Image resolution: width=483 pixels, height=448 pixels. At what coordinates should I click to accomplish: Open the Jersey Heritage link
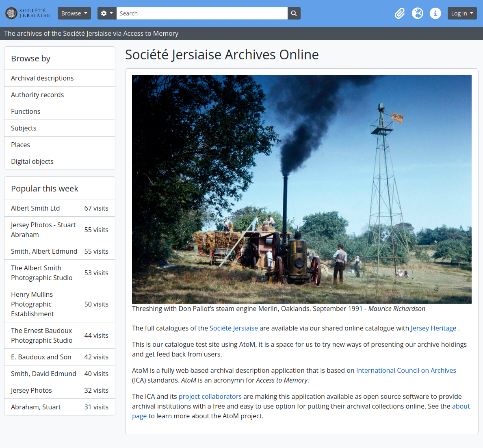point(433,328)
